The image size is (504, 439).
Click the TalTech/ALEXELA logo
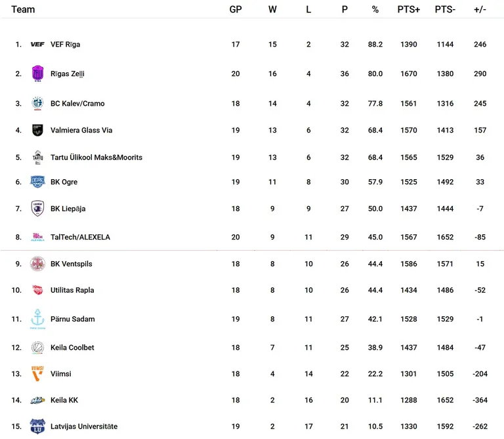click(x=37, y=237)
